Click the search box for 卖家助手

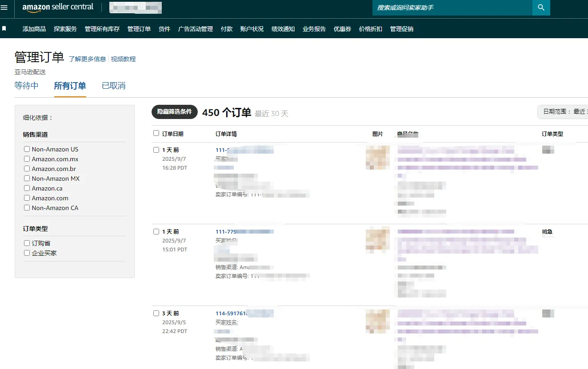click(452, 8)
